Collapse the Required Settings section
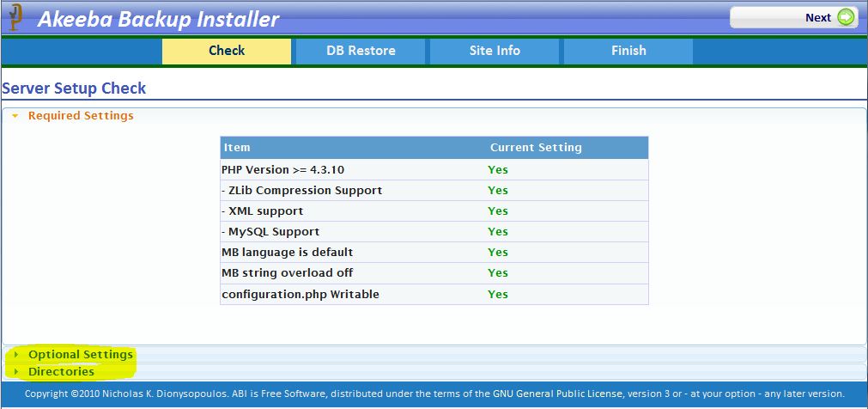 pos(434,116)
